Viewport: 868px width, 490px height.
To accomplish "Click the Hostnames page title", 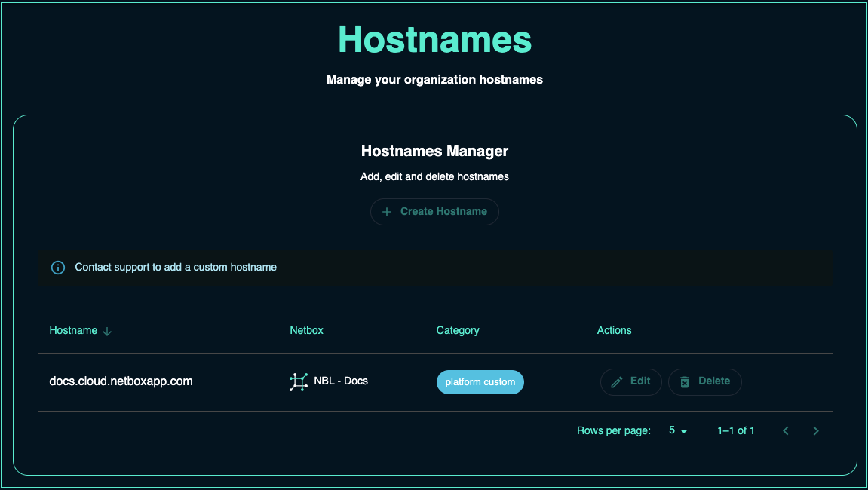I will click(x=434, y=40).
